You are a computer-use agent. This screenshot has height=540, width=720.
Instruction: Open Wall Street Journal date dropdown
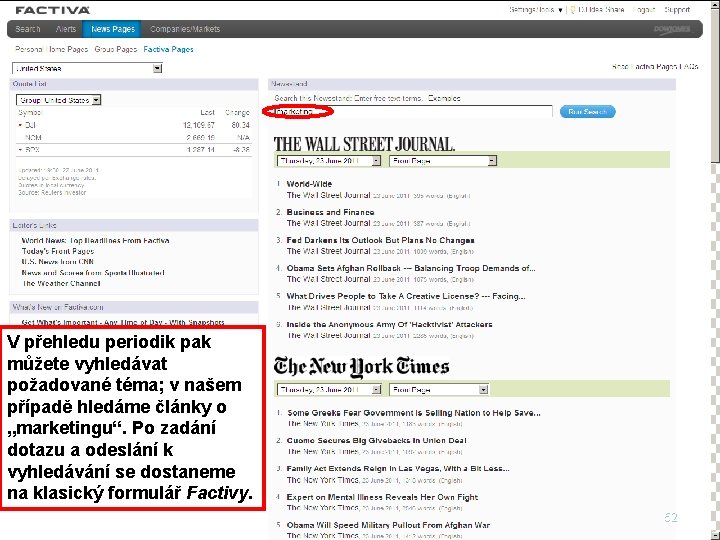(x=329, y=161)
